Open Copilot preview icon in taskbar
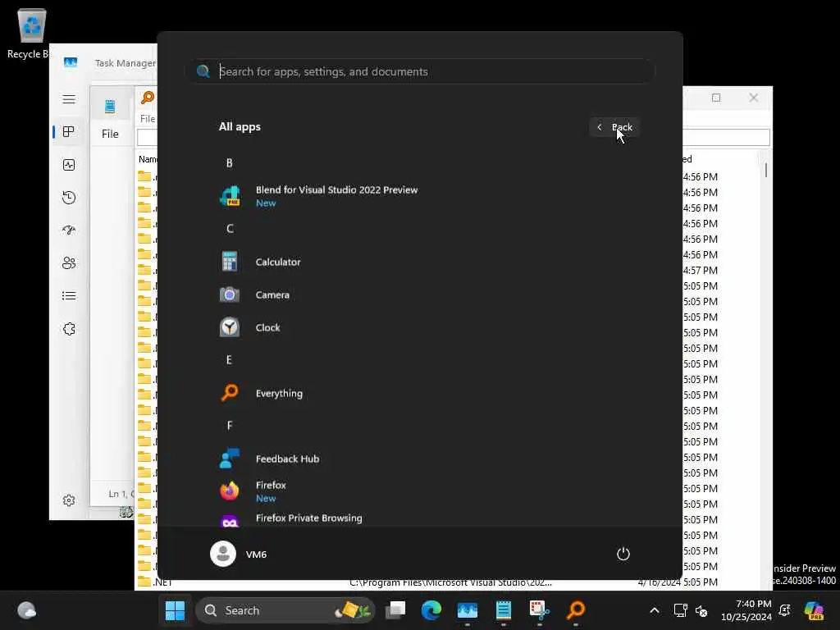The height and width of the screenshot is (630, 840). pyautogui.click(x=814, y=610)
